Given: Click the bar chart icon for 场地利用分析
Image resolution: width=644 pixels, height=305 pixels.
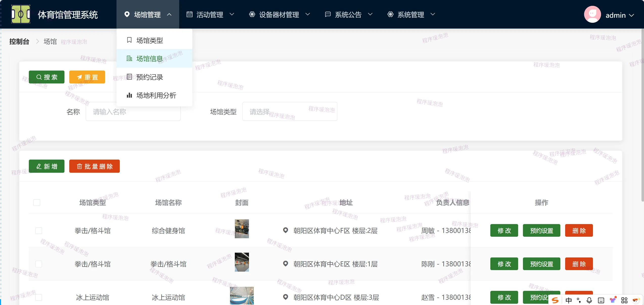Looking at the screenshot, I should pyautogui.click(x=129, y=95).
